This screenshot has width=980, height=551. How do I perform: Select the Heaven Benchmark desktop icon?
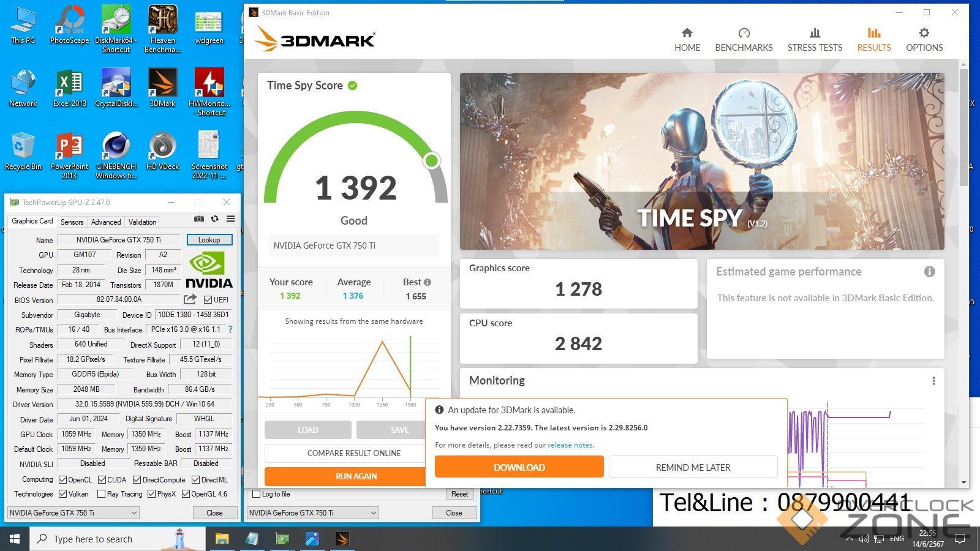(x=162, y=29)
